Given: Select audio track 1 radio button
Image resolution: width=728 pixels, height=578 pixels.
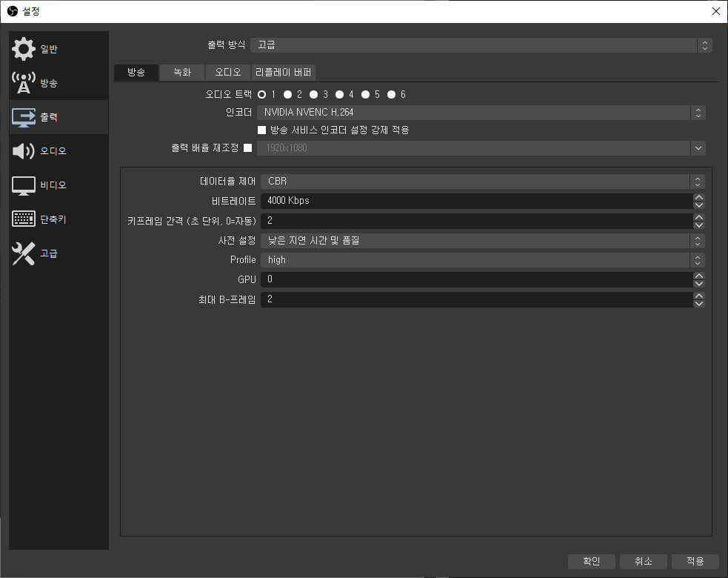Looking at the screenshot, I should 262,94.
